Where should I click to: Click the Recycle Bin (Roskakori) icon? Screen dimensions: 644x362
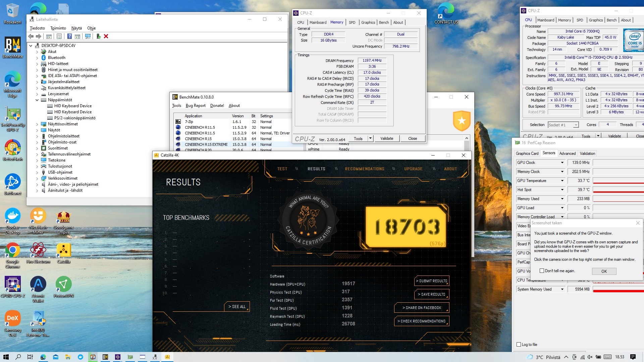pyautogui.click(x=13, y=14)
